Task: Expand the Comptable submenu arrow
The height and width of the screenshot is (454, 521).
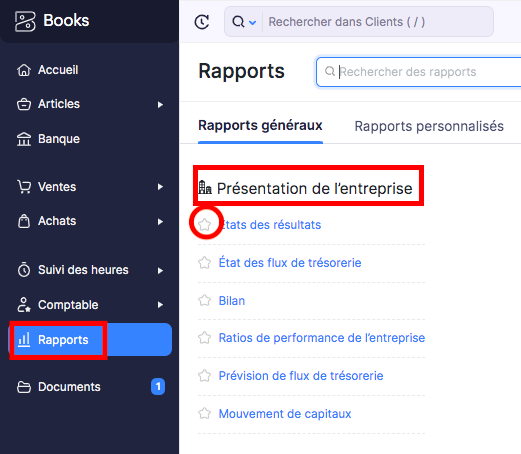Action: [x=160, y=305]
